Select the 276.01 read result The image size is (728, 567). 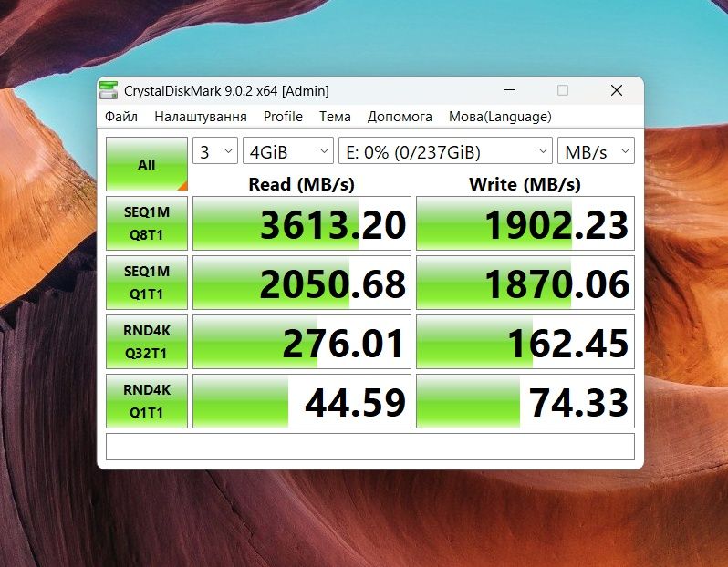coord(302,342)
